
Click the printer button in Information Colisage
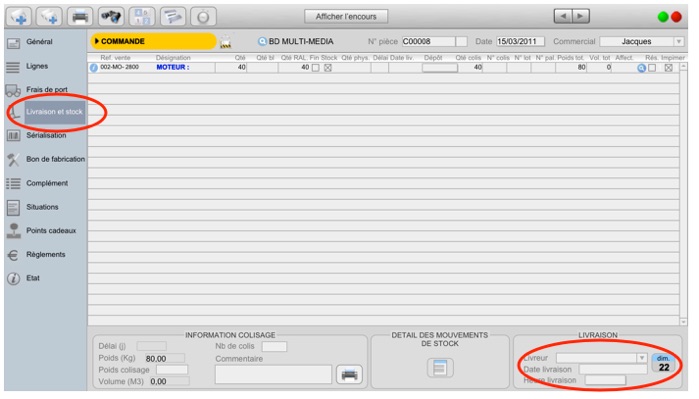349,374
